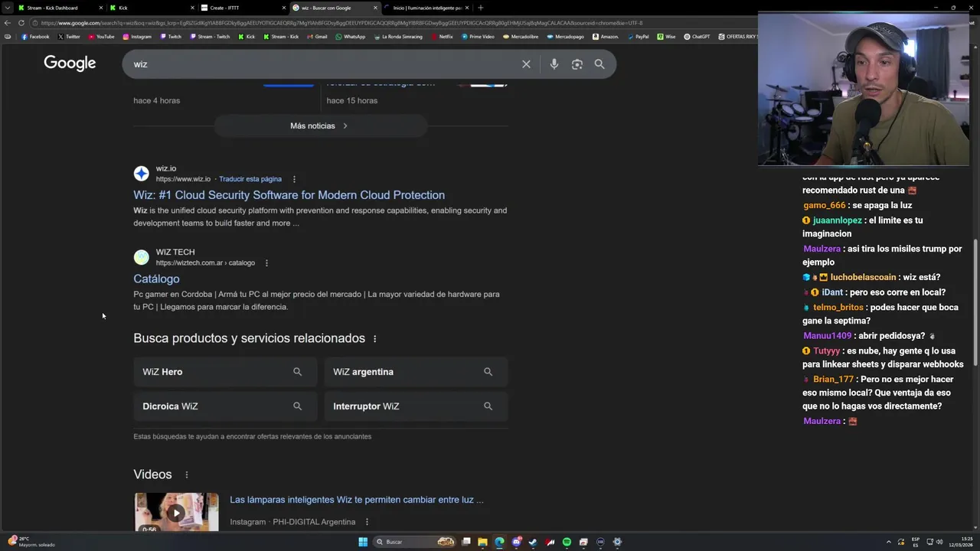Image resolution: width=980 pixels, height=551 pixels.
Task: Switch to the Stream - Kick Dashboard tab
Action: pos(60,8)
